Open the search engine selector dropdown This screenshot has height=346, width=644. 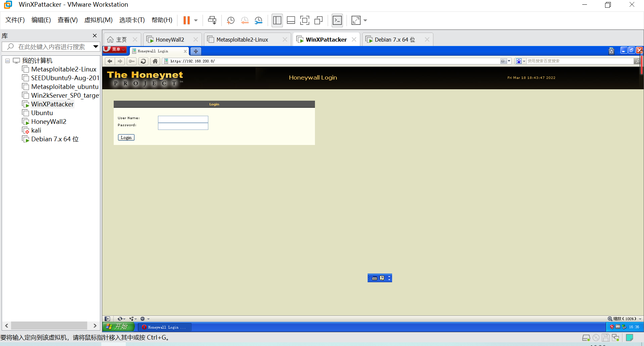pos(521,61)
